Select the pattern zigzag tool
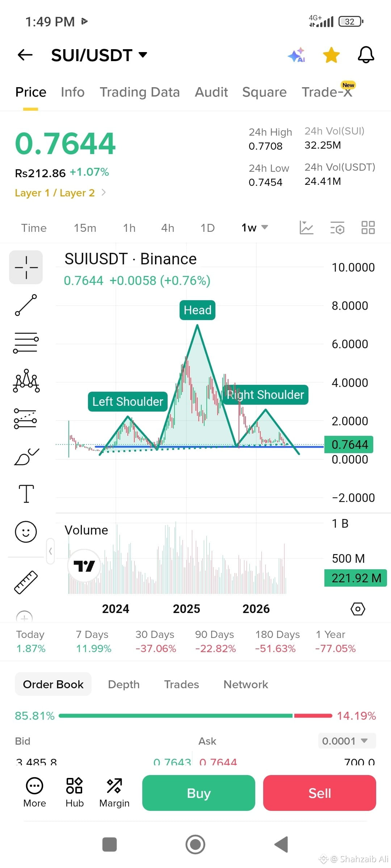Viewport: 391px width, 868px height. [26, 381]
